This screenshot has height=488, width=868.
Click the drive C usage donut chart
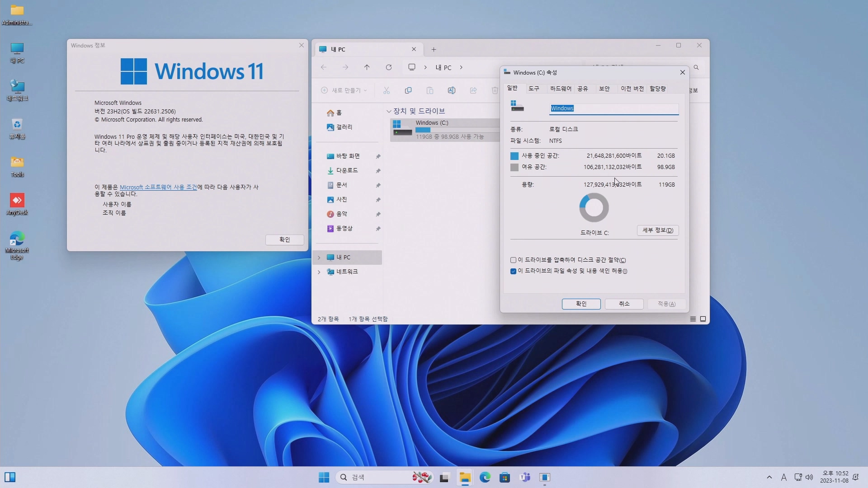594,207
